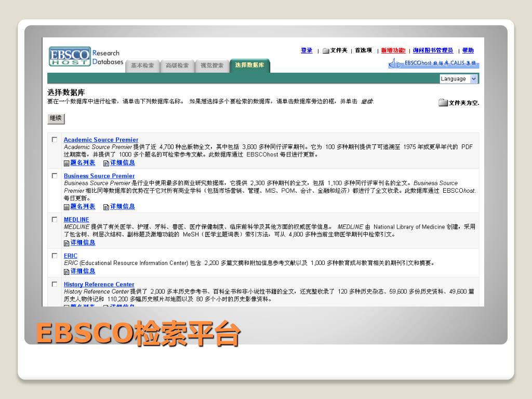
Task: Click the detail info icon under MEDLINE
Action: coord(66,243)
